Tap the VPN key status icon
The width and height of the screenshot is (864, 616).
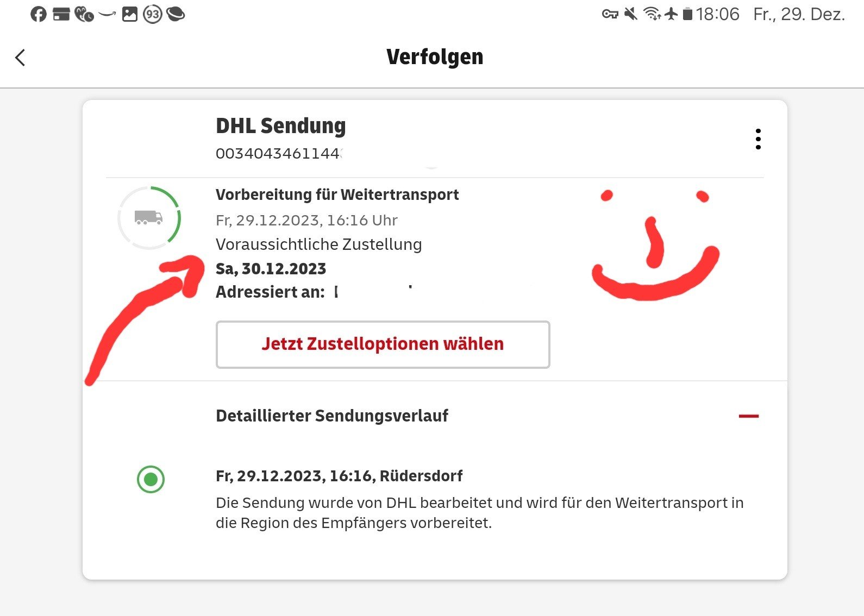[610, 14]
